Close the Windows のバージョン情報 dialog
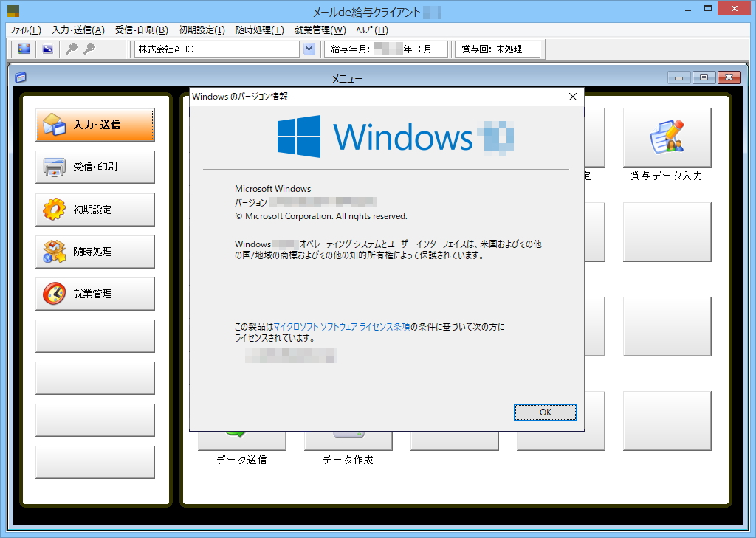Viewport: 756px width, 538px height. (x=573, y=97)
